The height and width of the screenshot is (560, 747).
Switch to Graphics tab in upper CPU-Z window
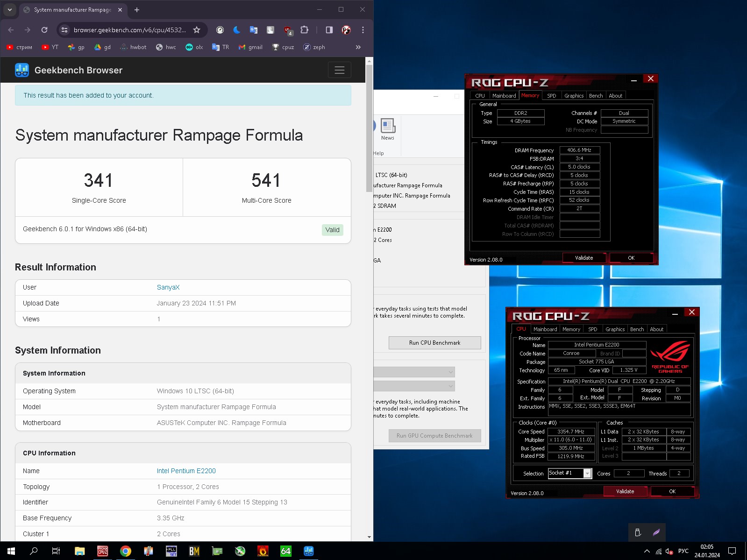point(574,95)
